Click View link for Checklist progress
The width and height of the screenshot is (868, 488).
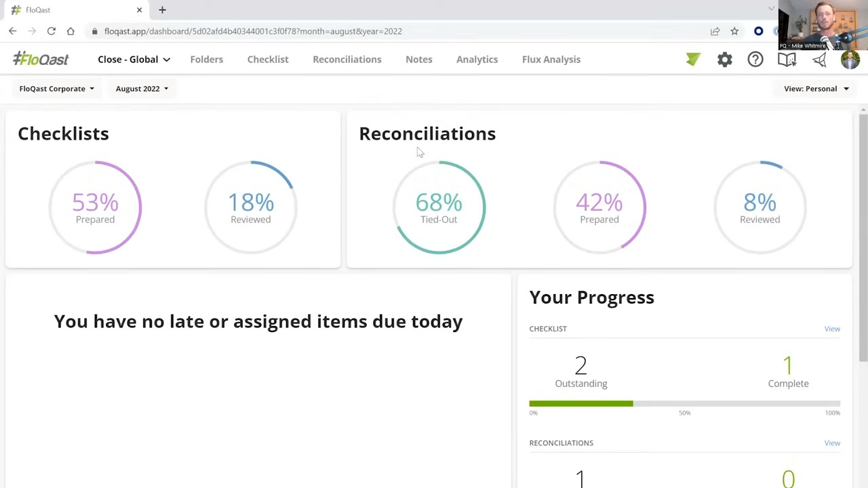click(832, 329)
